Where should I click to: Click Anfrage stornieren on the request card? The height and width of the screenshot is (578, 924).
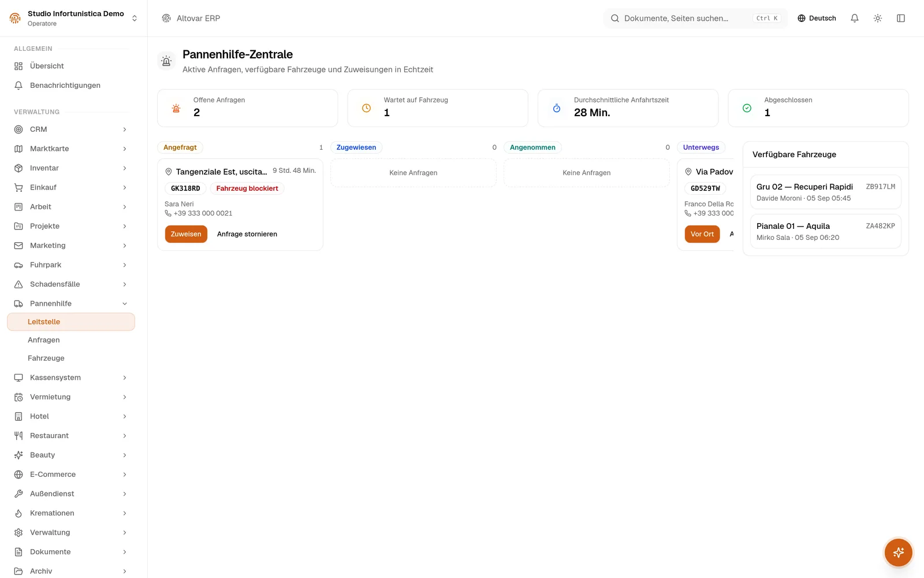click(247, 234)
